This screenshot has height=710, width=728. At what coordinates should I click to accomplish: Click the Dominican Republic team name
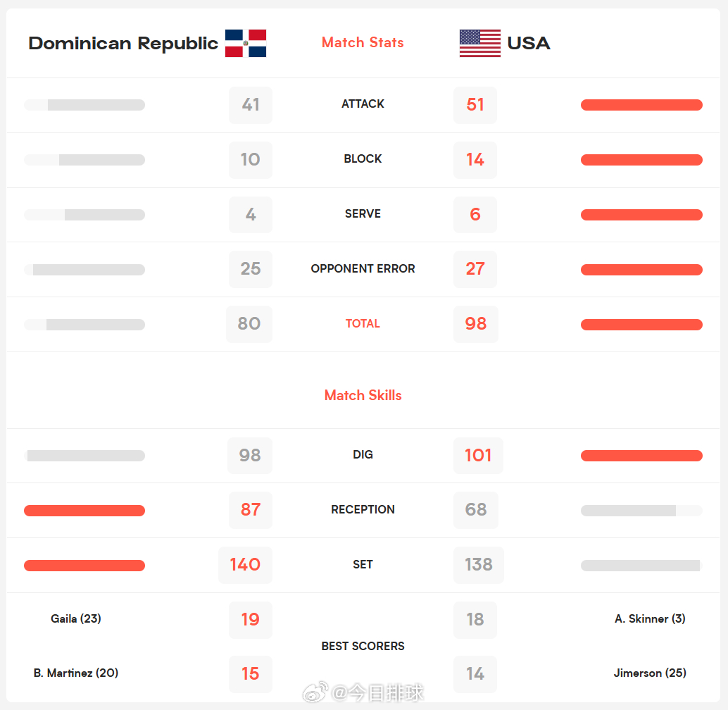click(x=123, y=44)
